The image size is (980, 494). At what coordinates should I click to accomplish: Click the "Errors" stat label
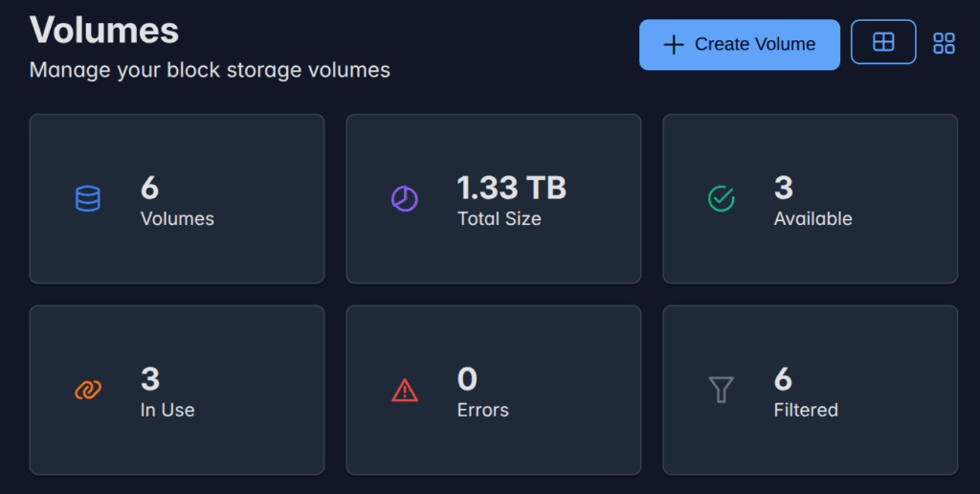pos(482,411)
